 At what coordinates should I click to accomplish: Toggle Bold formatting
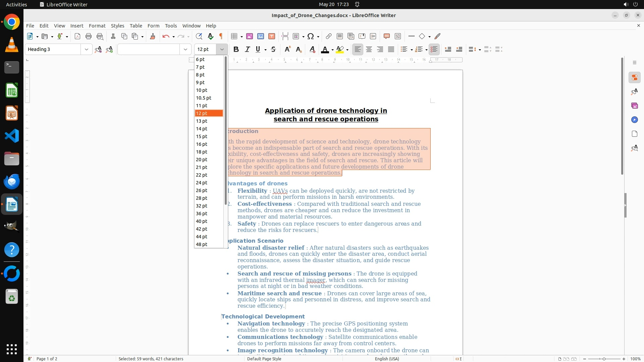point(236,49)
